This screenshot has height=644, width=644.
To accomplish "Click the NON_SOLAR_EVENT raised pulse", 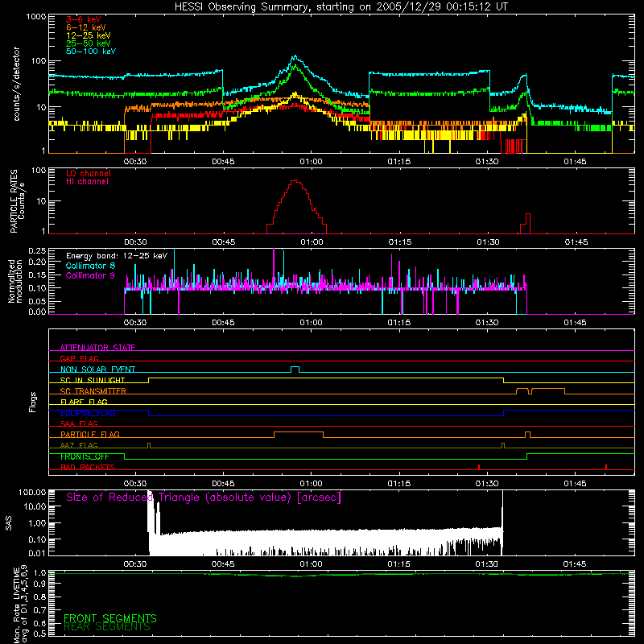I will click(x=295, y=368).
